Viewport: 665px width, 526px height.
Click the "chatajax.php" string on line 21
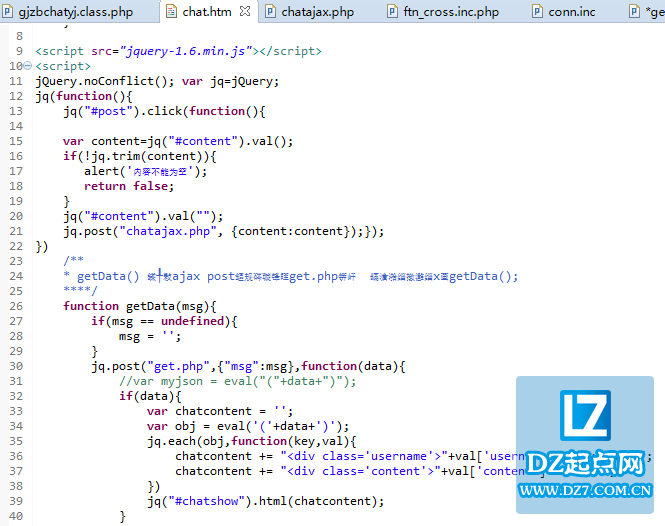[168, 232]
